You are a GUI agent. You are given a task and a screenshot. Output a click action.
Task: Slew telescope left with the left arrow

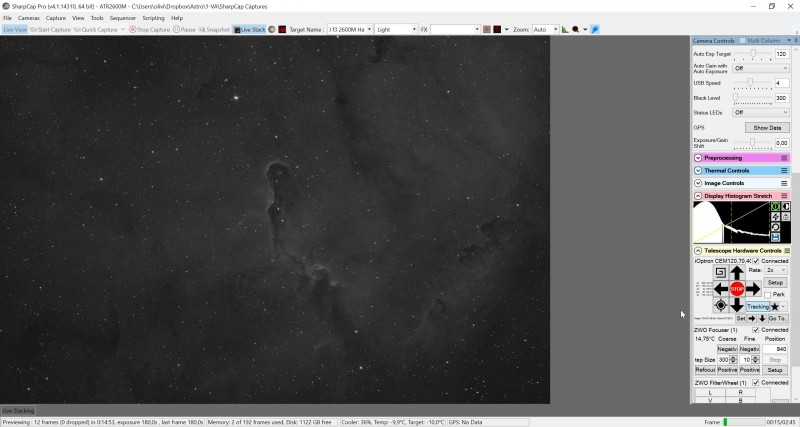(x=720, y=289)
